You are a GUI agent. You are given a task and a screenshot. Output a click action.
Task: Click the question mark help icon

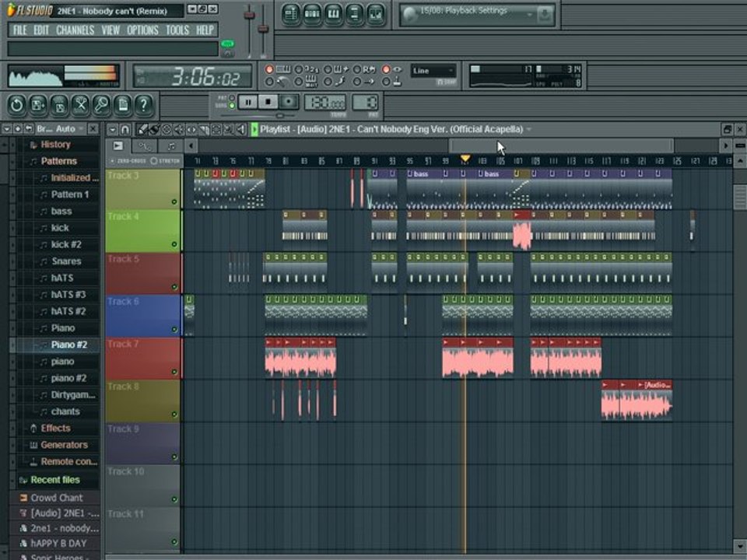(143, 105)
